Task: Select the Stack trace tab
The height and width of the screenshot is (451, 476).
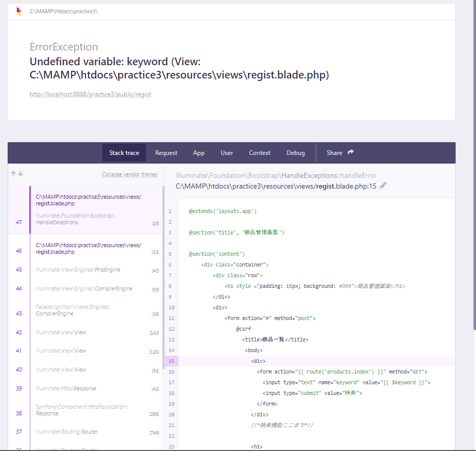Action: pos(124,152)
